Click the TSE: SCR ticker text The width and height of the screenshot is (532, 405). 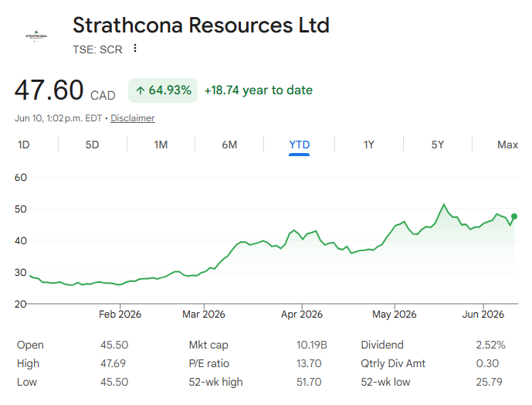coord(97,49)
